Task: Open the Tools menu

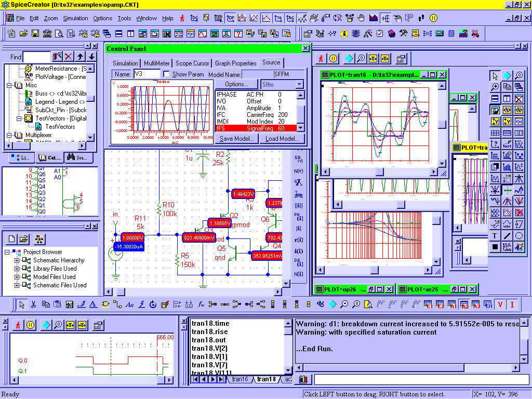Action: tap(124, 18)
